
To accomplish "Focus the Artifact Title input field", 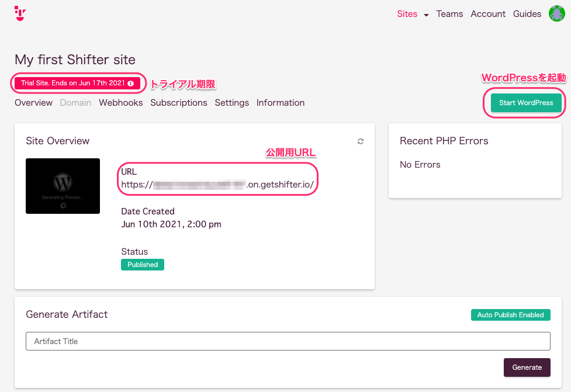I will tap(288, 341).
